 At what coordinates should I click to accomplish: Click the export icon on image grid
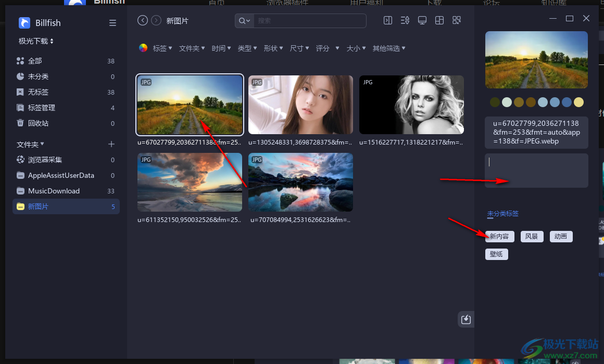[465, 319]
